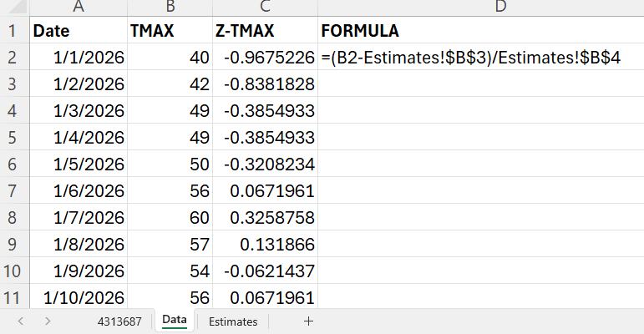The height and width of the screenshot is (334, 644).
Task: Select the Z-TMAX value -0.3208234
Action: 266,164
